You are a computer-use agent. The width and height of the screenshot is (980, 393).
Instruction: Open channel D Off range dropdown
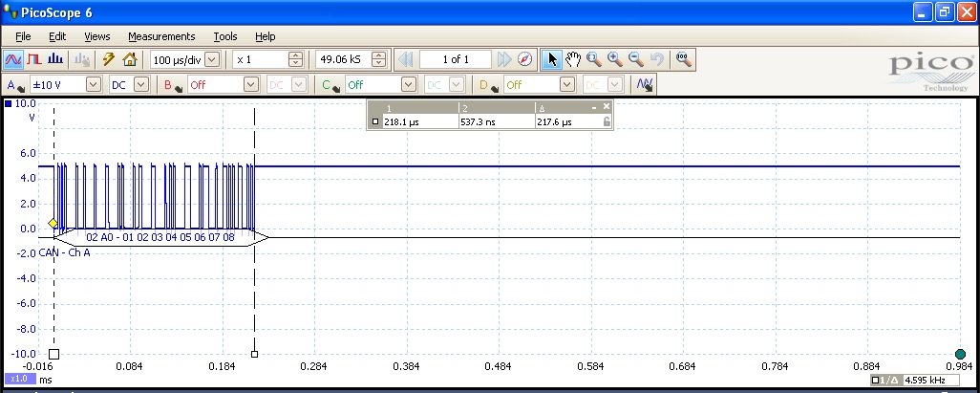(x=566, y=84)
